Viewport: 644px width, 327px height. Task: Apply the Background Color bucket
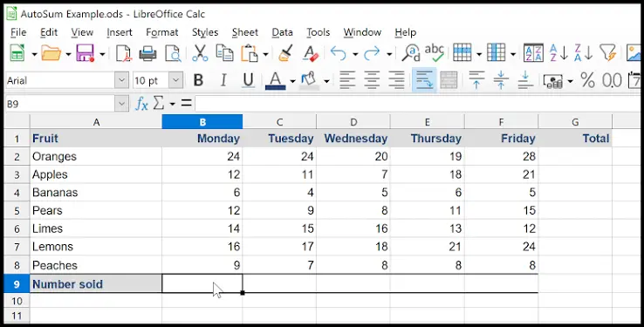310,80
